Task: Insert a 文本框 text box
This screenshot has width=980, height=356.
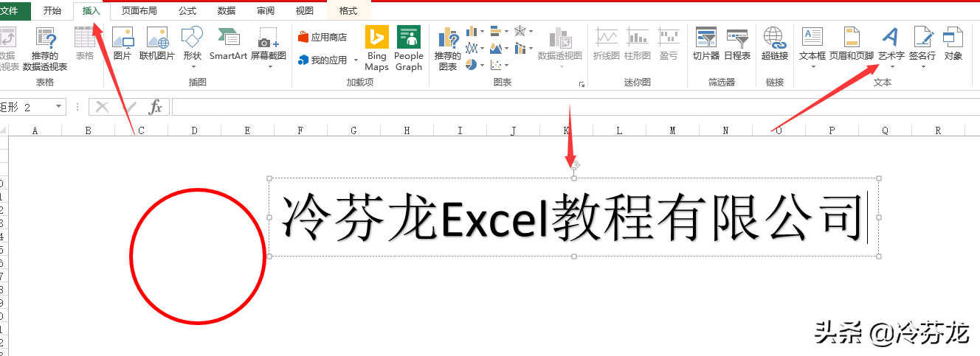Action: 812,49
